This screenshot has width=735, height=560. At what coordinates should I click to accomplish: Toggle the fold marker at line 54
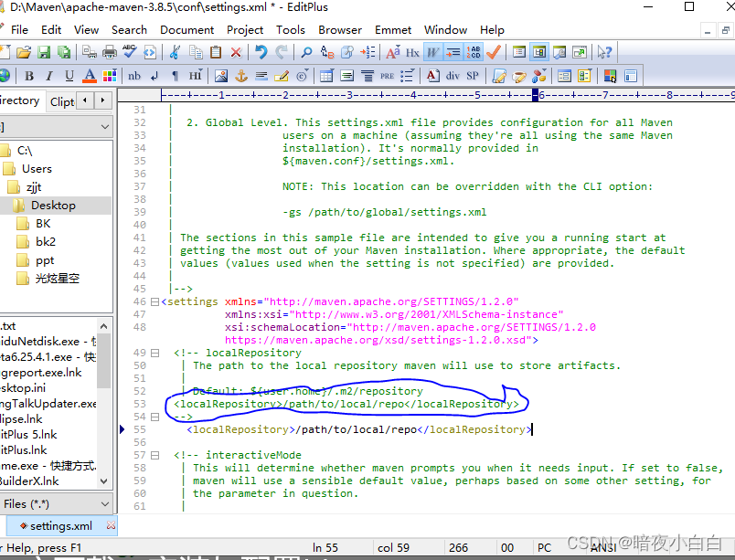click(x=154, y=417)
